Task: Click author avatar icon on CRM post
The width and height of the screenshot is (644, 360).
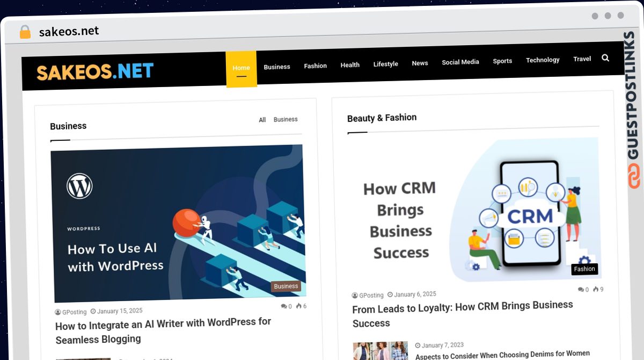Action: pyautogui.click(x=355, y=296)
